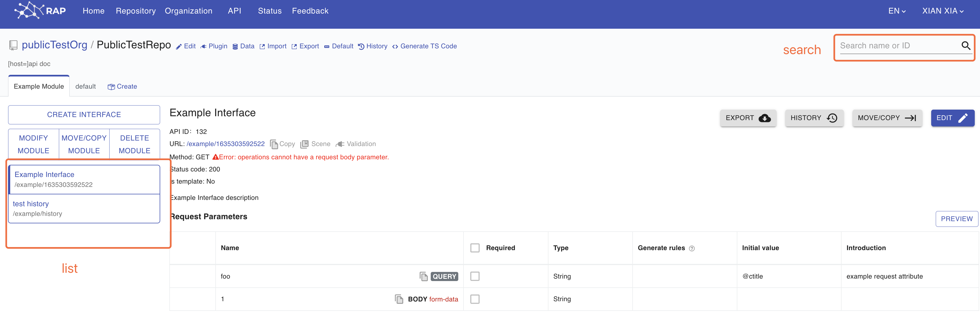Click the Create module link text
Viewport: 980px width, 323px height.
pos(127,86)
